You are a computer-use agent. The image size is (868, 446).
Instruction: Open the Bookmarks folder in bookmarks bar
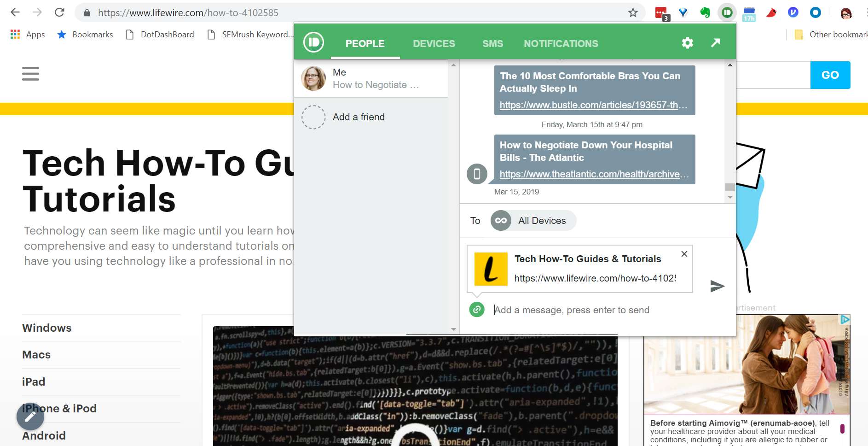(x=85, y=35)
